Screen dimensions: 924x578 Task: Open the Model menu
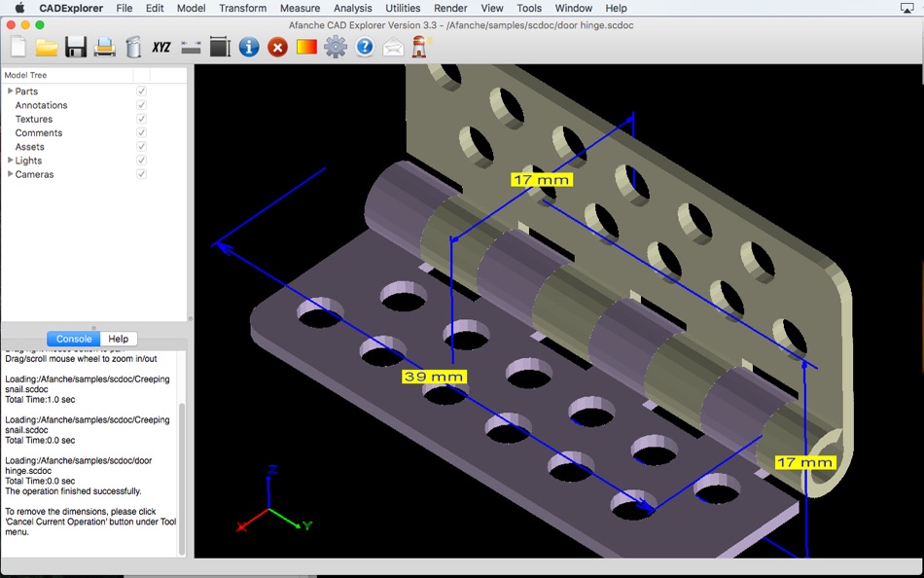[192, 8]
